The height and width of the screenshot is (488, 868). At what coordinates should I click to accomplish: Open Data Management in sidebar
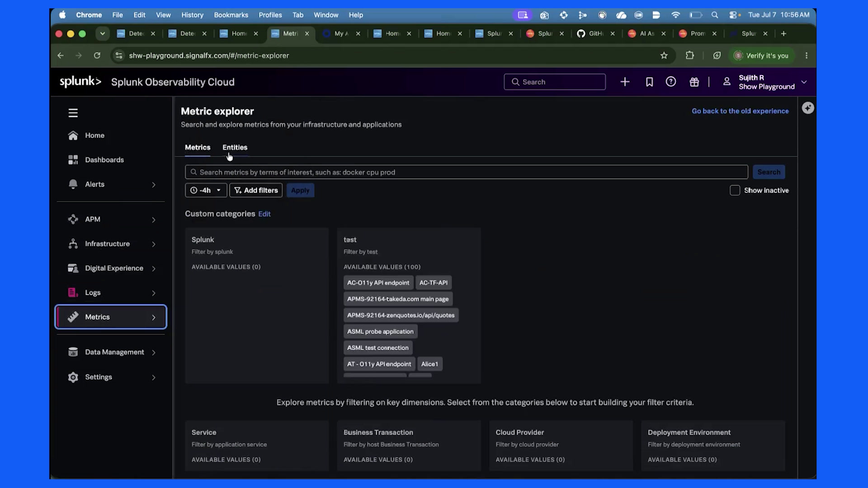pos(114,352)
